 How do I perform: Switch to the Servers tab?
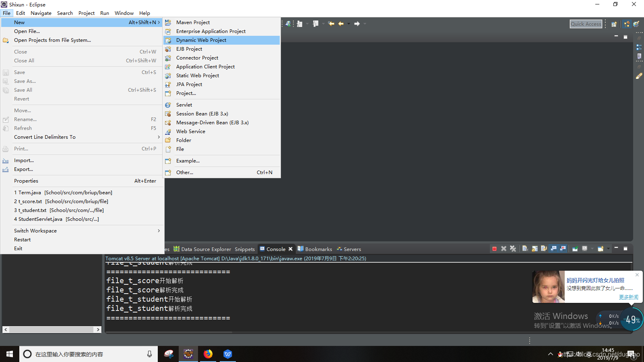pyautogui.click(x=349, y=249)
